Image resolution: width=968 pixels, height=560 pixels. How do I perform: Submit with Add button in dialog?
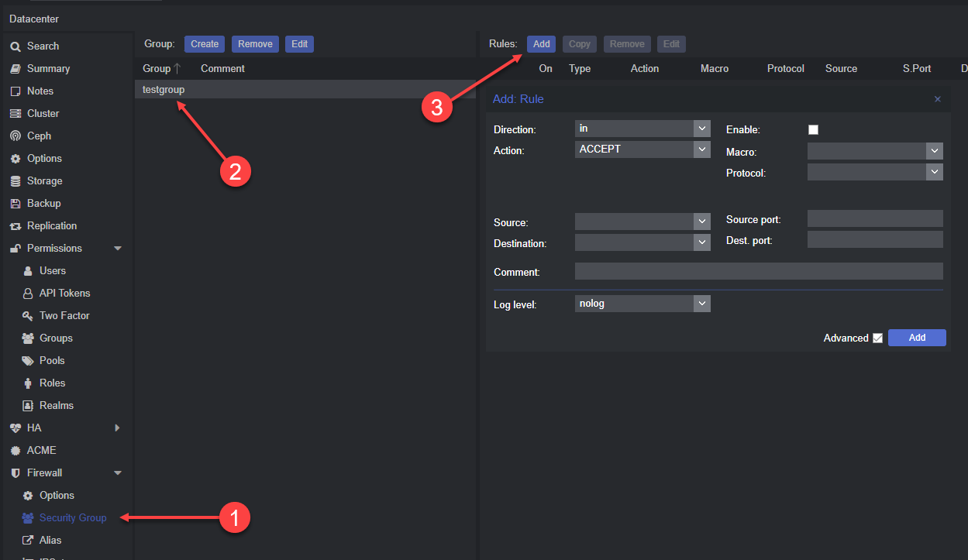coord(917,338)
